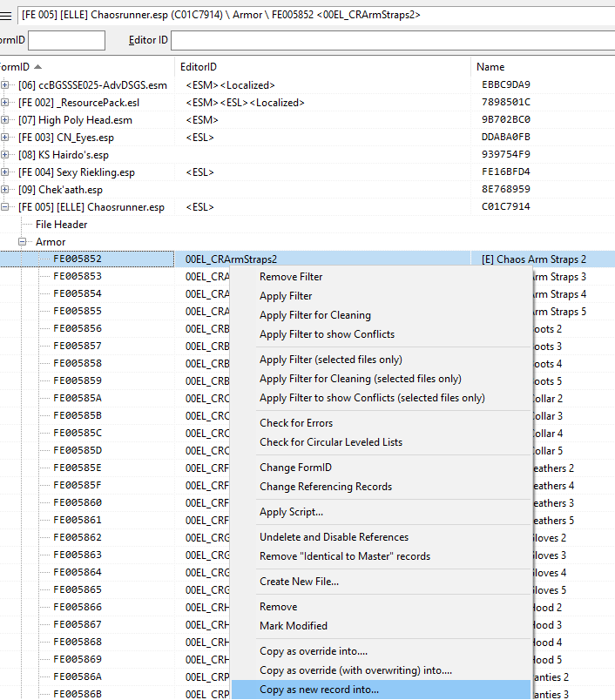Image resolution: width=615 pixels, height=700 pixels.
Task: Select the File Header row
Action: click(x=62, y=225)
